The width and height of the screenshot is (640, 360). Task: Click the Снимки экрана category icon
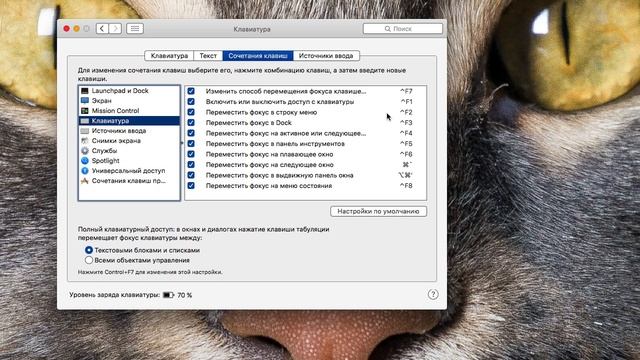click(x=84, y=141)
